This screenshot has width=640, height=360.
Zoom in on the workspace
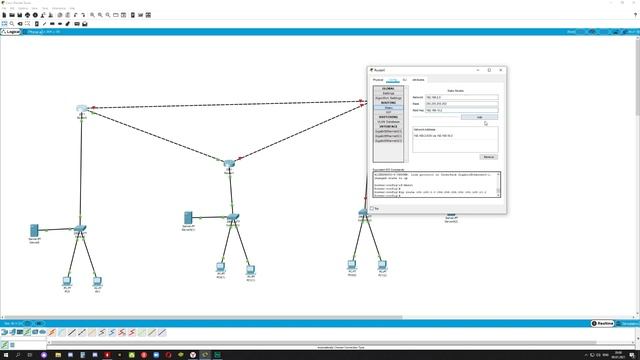tap(92, 15)
